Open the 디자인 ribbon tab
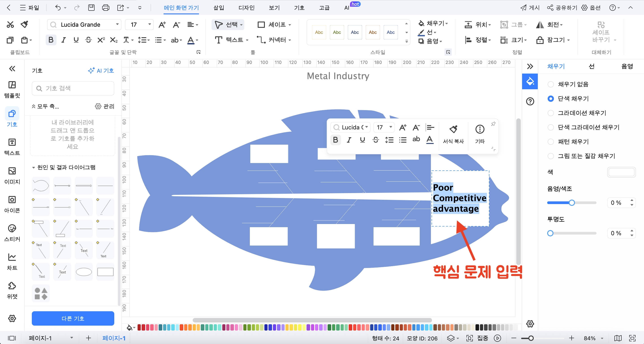The width and height of the screenshot is (644, 344). pos(246,8)
